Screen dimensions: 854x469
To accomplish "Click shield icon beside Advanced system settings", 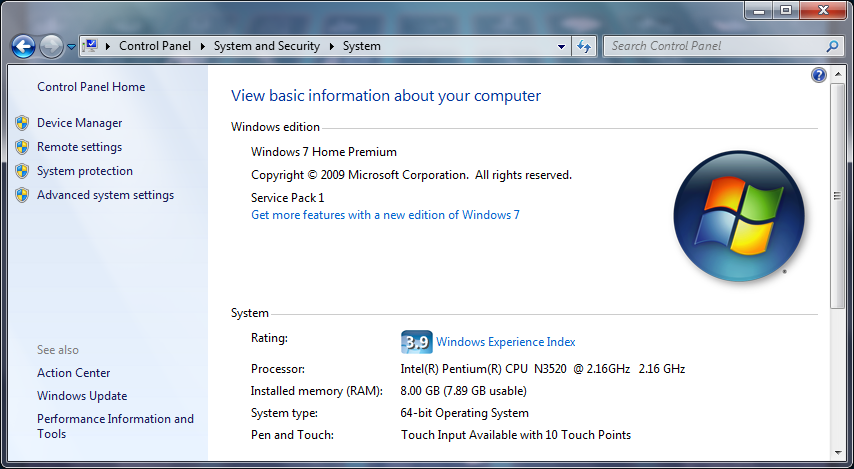I will point(22,195).
